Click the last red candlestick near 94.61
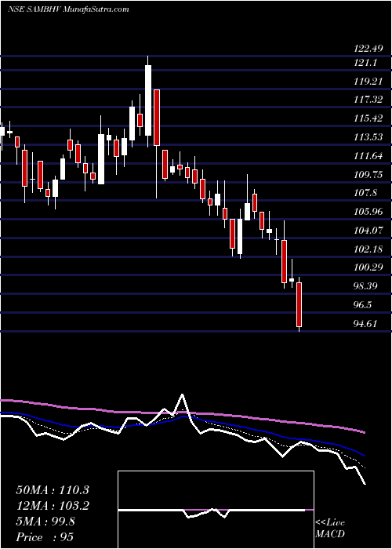 (299, 304)
